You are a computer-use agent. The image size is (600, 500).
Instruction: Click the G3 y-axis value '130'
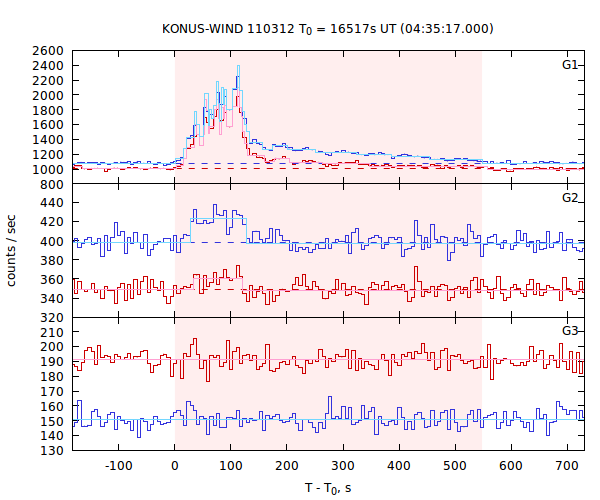52,450
